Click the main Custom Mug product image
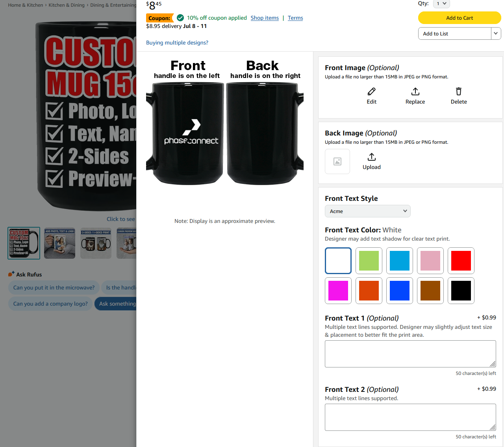 coord(86,116)
